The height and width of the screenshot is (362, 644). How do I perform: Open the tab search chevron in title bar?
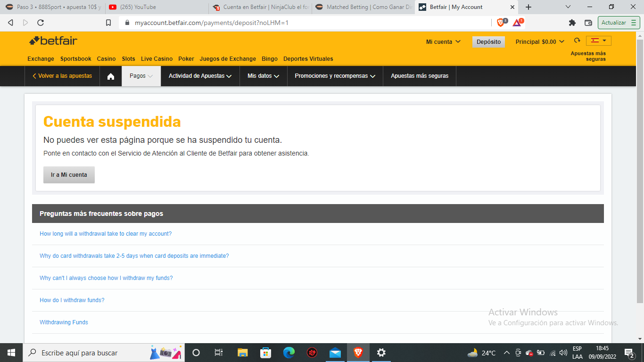pyautogui.click(x=568, y=7)
